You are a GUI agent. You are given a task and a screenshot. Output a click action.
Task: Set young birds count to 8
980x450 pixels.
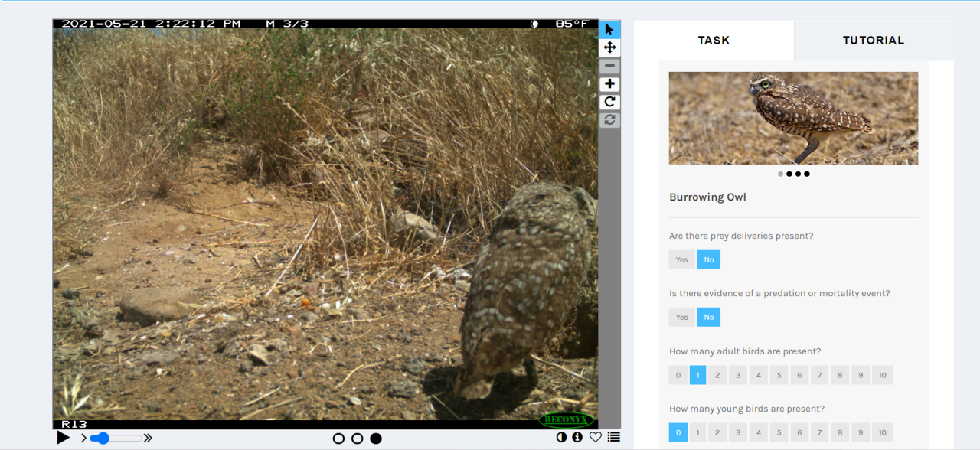[840, 432]
